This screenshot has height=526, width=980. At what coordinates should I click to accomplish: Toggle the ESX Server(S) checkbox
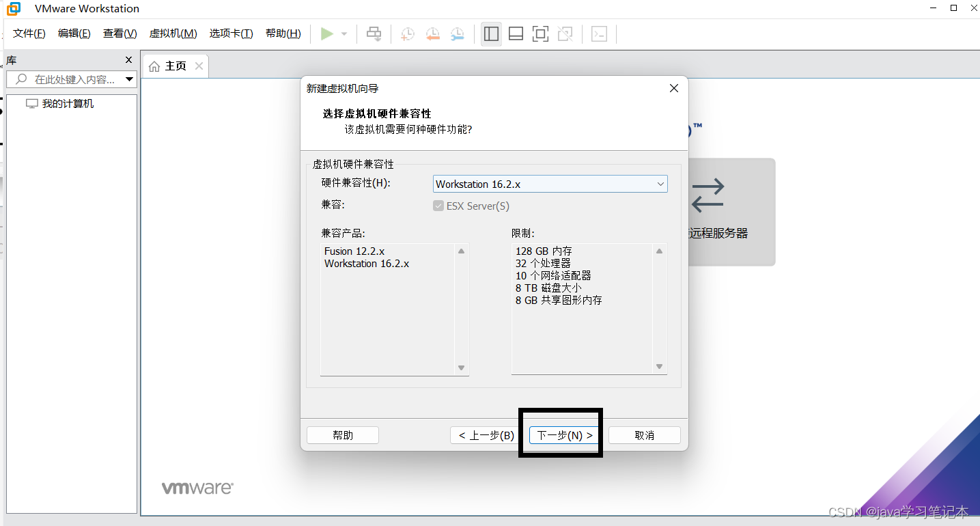(x=438, y=206)
